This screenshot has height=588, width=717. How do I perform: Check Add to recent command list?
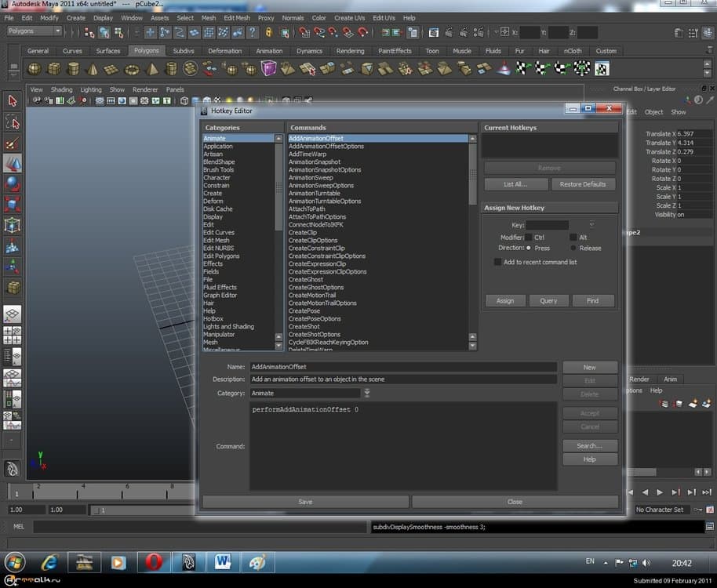(497, 262)
